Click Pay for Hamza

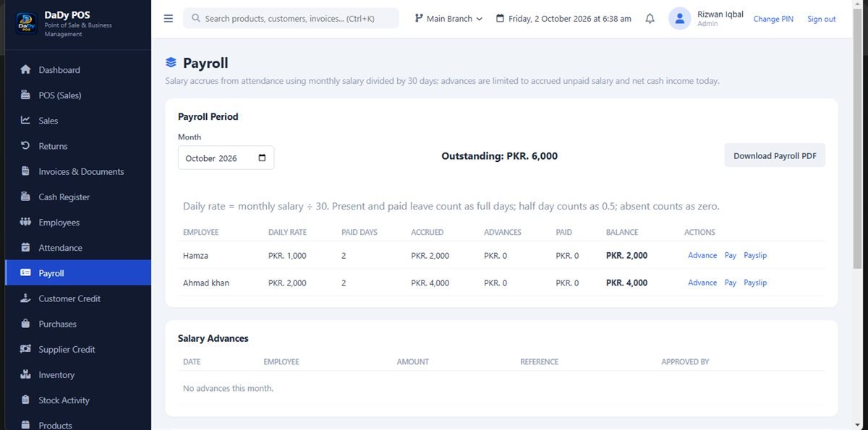click(731, 255)
